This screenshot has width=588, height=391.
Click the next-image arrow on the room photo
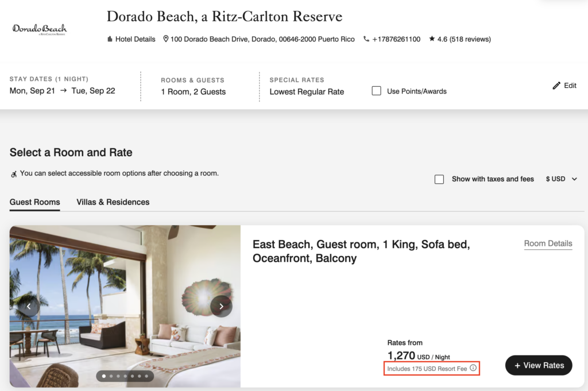tap(221, 306)
